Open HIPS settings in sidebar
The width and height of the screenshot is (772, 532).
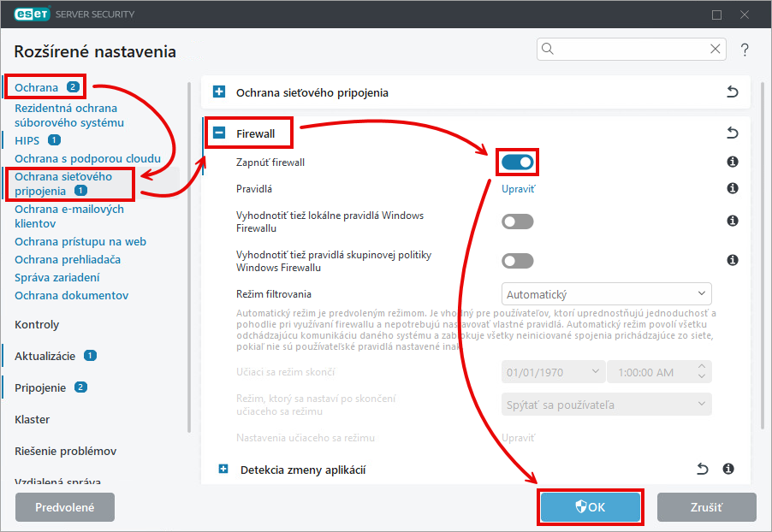pyautogui.click(x=27, y=140)
